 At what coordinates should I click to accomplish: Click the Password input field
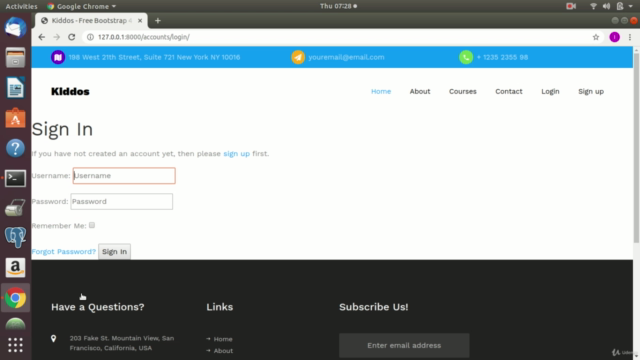click(122, 201)
